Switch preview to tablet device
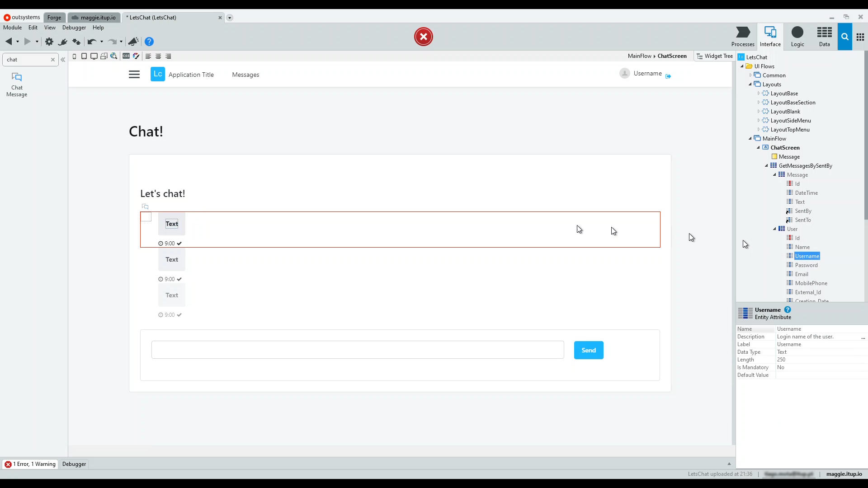This screenshot has width=868, height=488. [84, 56]
